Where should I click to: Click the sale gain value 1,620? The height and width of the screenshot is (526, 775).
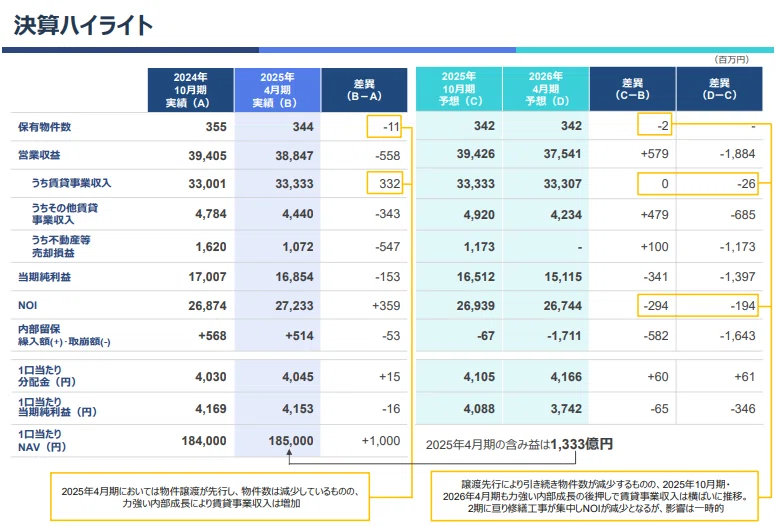point(211,247)
